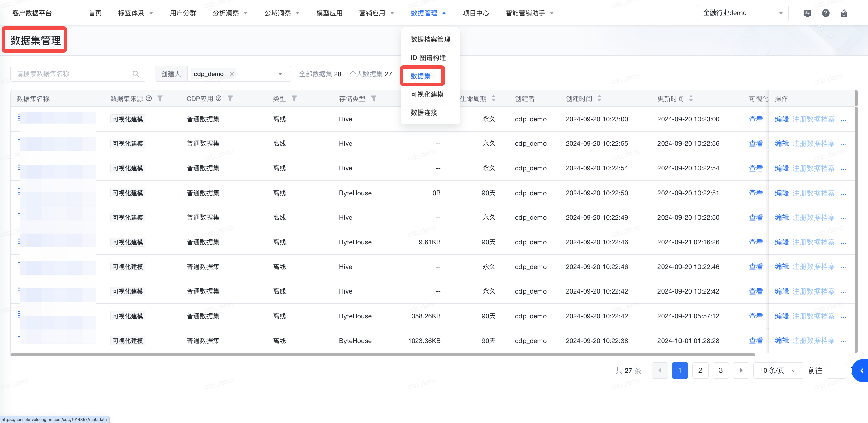Open 用户分群 in navigation
The width and height of the screenshot is (868, 423).
[183, 13]
